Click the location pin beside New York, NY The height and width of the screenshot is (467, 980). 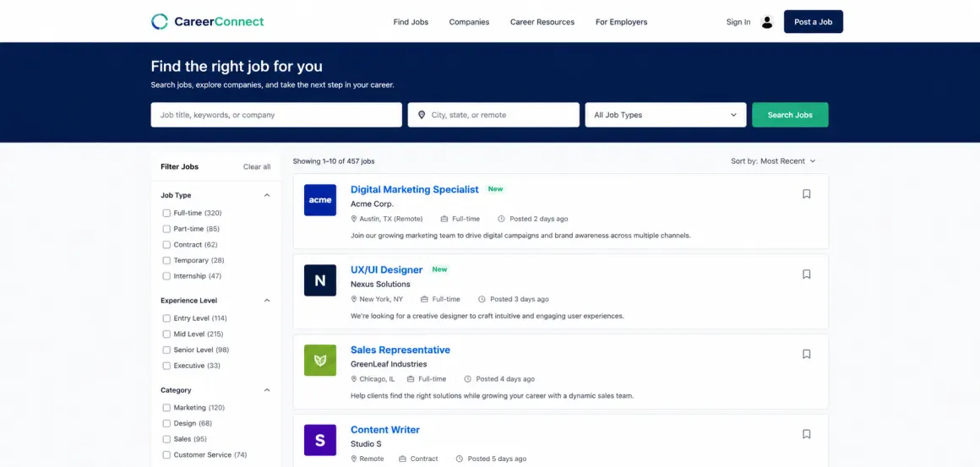(354, 299)
